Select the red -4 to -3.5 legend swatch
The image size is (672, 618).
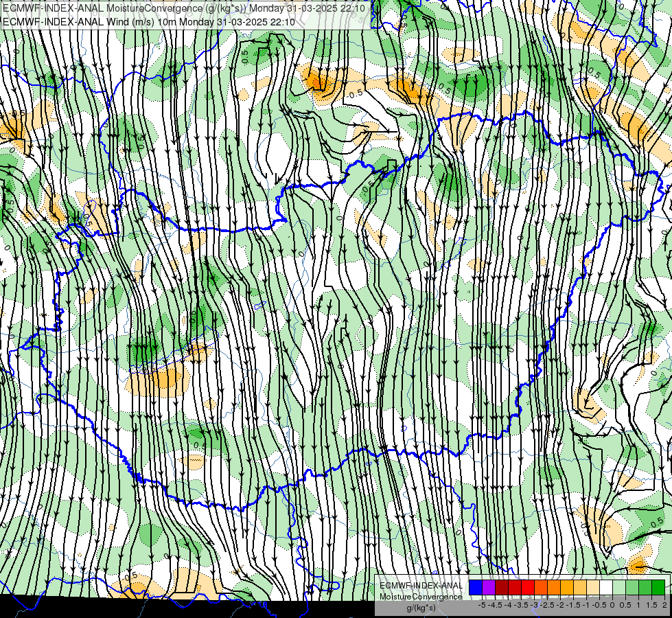(515, 587)
